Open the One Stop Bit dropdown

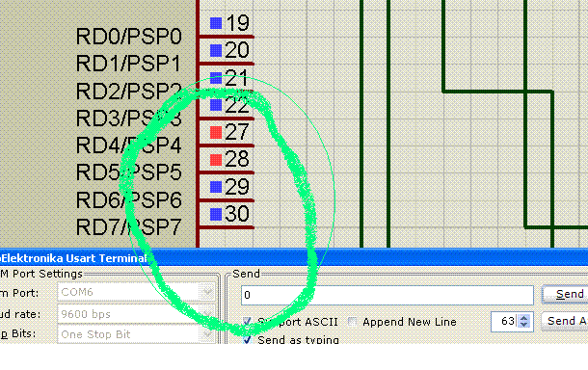(x=207, y=334)
